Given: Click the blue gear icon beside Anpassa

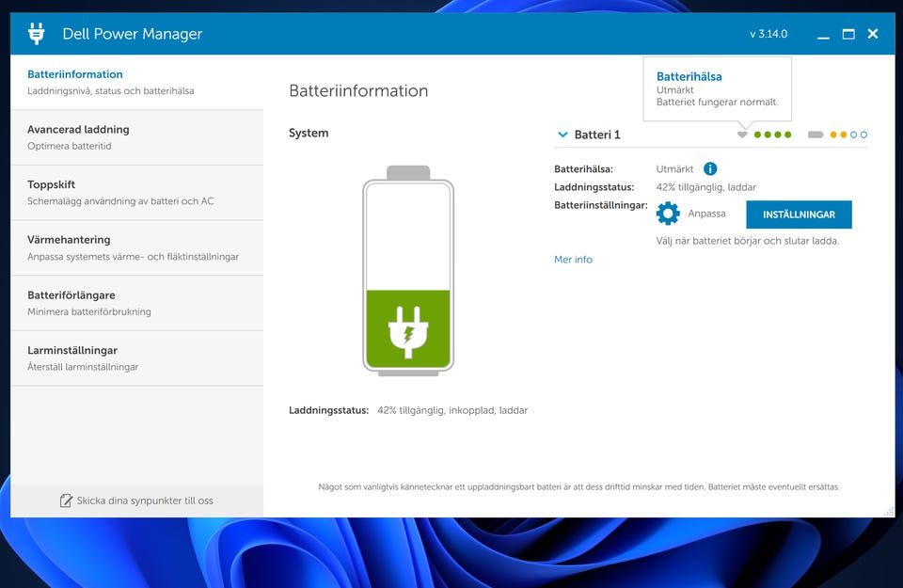Looking at the screenshot, I should 668,214.
